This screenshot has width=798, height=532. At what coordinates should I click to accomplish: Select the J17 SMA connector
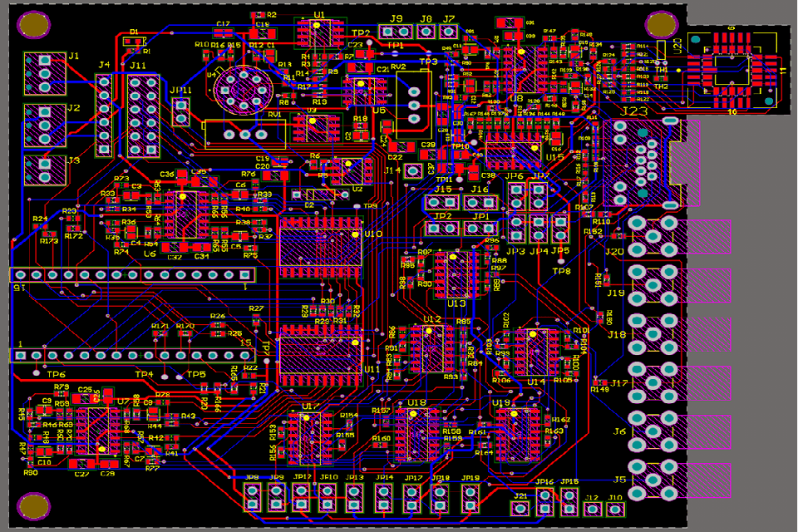pos(653,382)
